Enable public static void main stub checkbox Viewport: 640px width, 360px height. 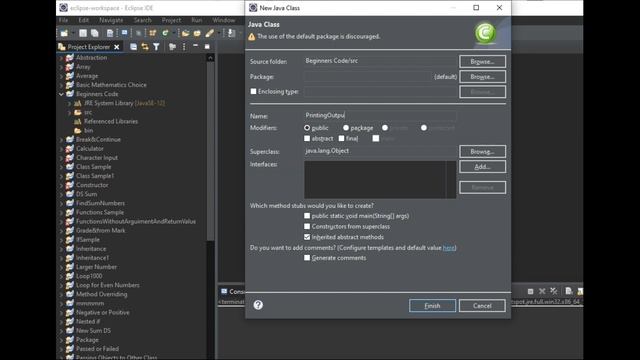307,216
